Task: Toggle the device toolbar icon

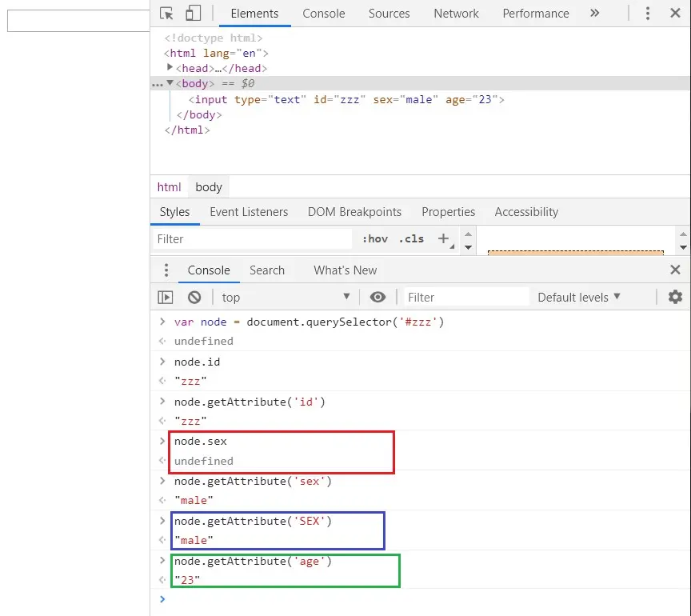Action: point(193,14)
